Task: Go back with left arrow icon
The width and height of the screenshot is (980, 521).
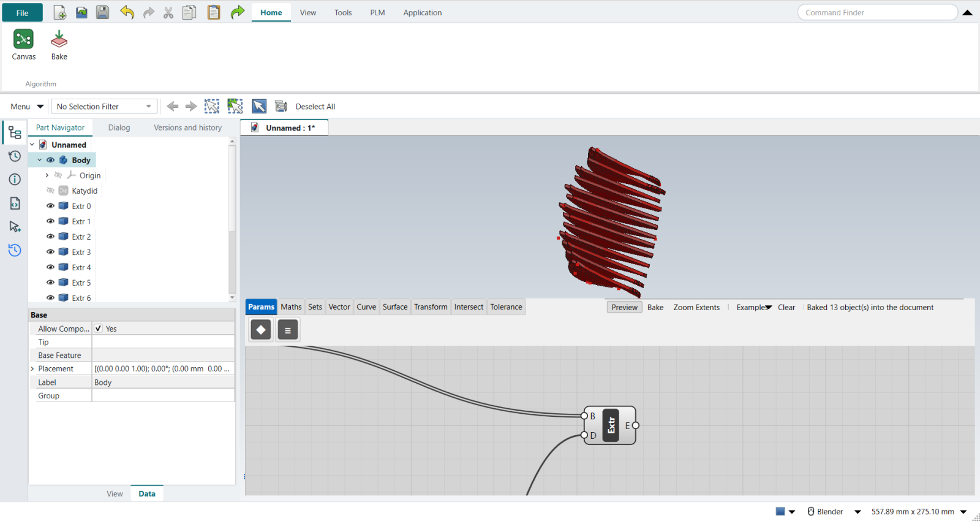Action: (173, 106)
